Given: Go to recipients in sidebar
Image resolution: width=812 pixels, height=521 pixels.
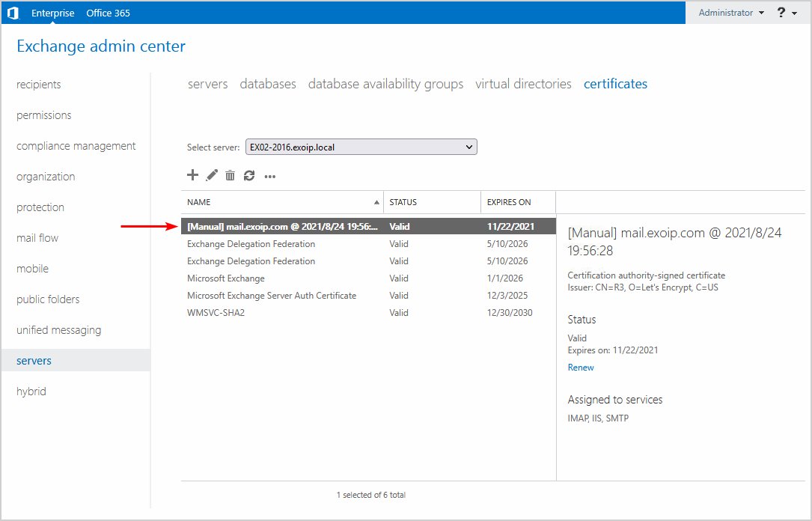Looking at the screenshot, I should click(x=39, y=85).
